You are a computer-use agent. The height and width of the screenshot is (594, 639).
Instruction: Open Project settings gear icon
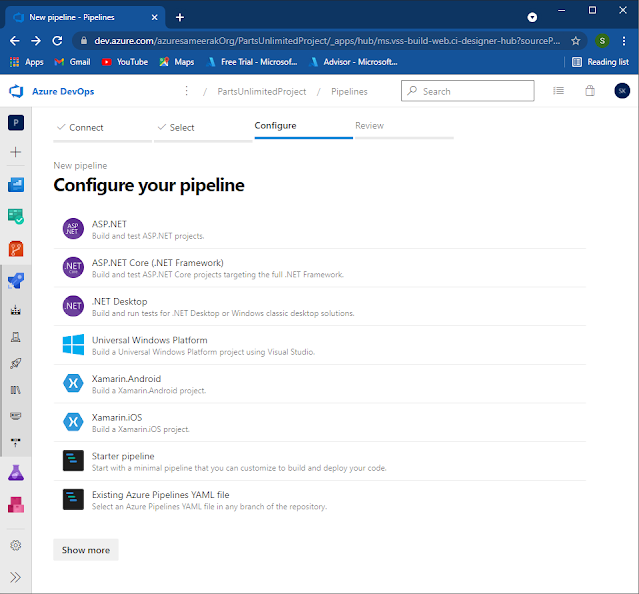[x=16, y=545]
